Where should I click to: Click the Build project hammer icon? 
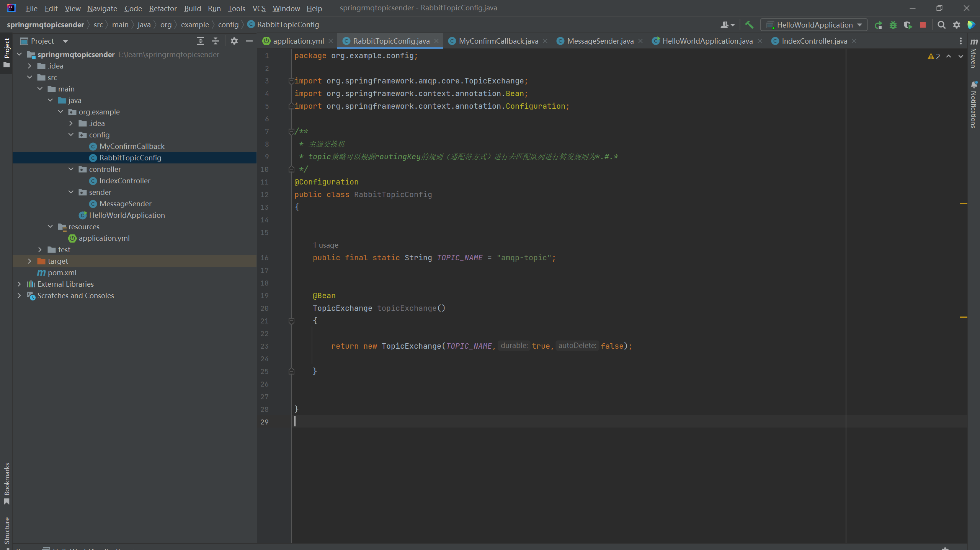tap(749, 25)
